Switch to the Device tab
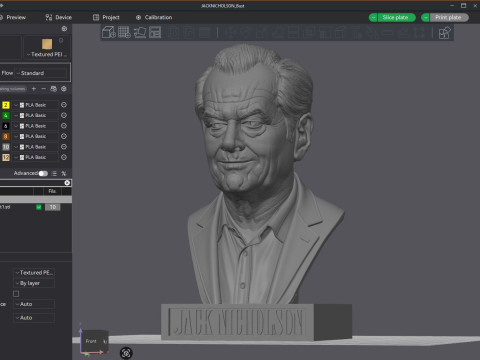Viewport: 480px width, 360px height. pyautogui.click(x=59, y=17)
